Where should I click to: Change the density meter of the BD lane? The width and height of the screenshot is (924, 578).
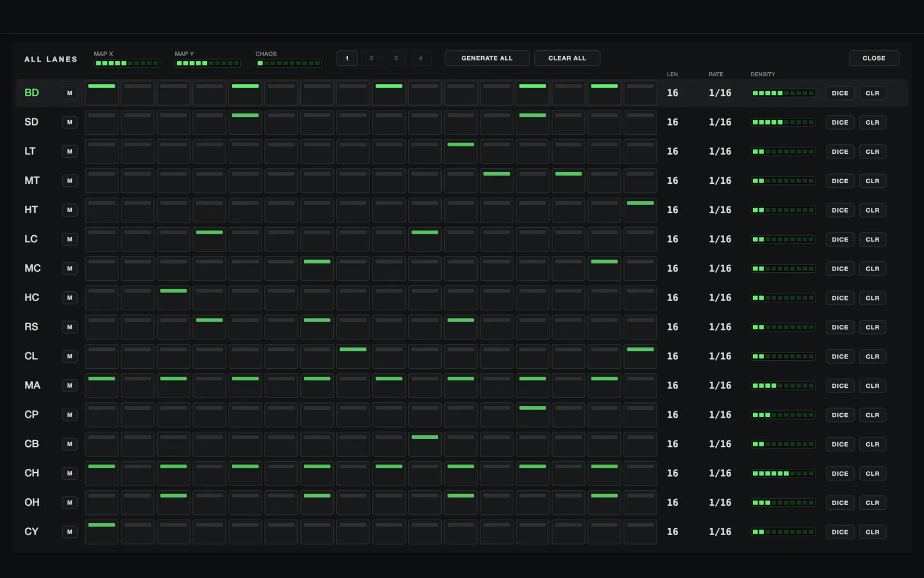tap(783, 93)
